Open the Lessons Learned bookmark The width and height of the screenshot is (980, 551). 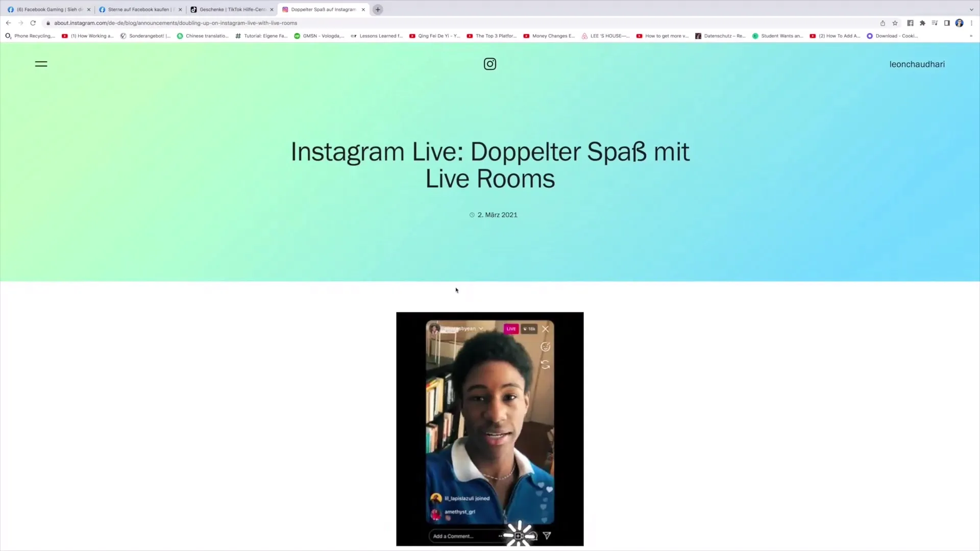377,36
